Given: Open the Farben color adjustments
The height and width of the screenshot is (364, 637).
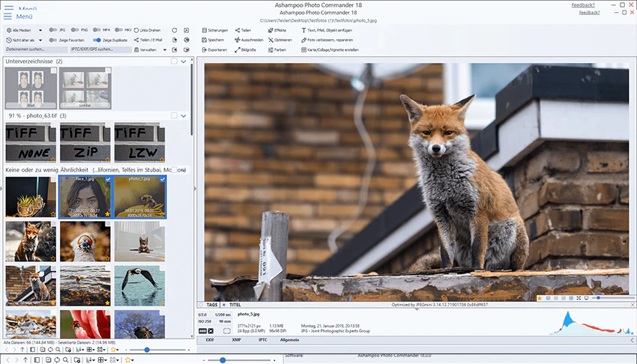Looking at the screenshot, I should 277,50.
